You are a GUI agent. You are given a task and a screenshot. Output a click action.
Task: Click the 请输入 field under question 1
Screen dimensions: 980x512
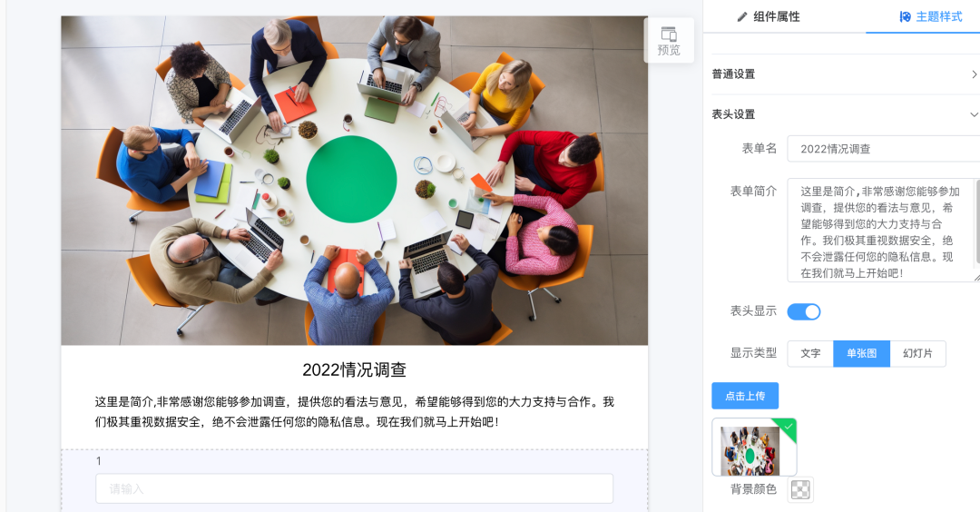pos(355,489)
